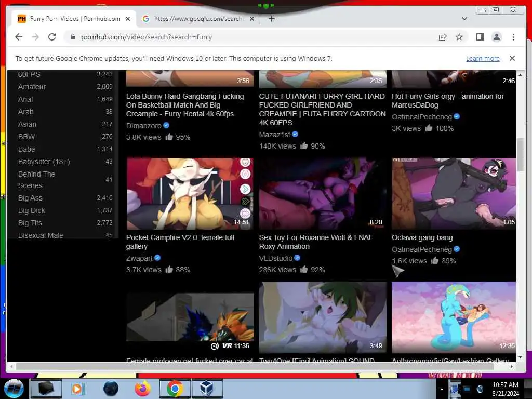Screen dimensions: 532x399
Task: Open the Zwapart uploader link
Action: 139,258
